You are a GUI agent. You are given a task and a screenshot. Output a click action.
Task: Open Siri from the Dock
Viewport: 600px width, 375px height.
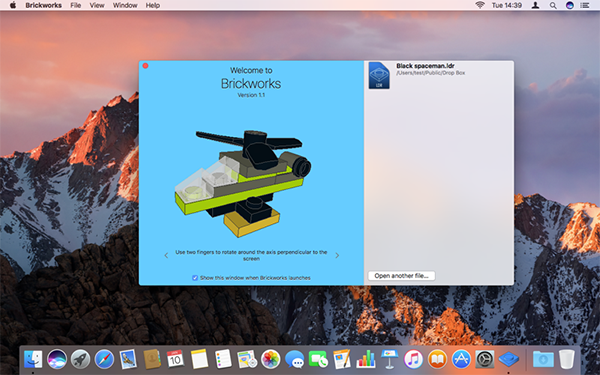coord(57,359)
